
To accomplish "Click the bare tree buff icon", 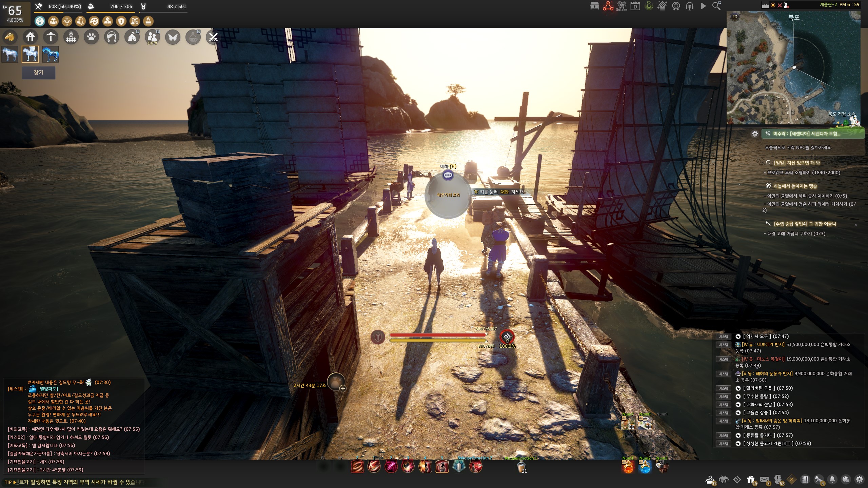I will 67,21.
